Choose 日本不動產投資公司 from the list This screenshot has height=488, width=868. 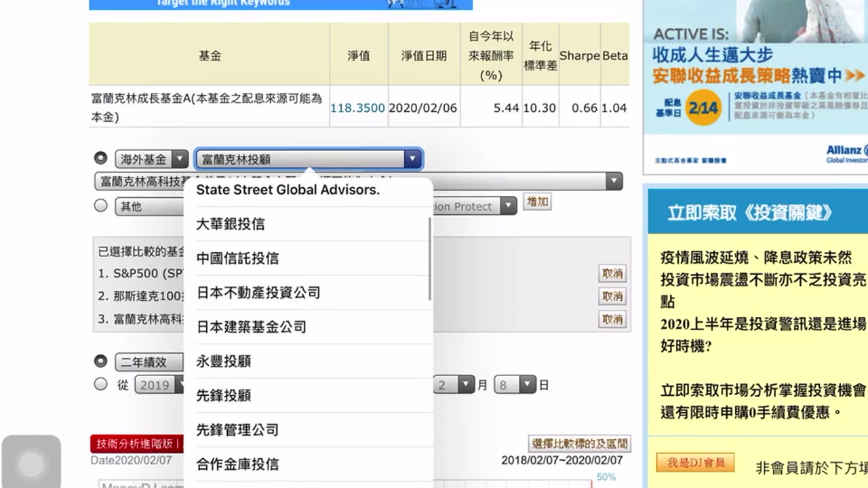(309, 293)
